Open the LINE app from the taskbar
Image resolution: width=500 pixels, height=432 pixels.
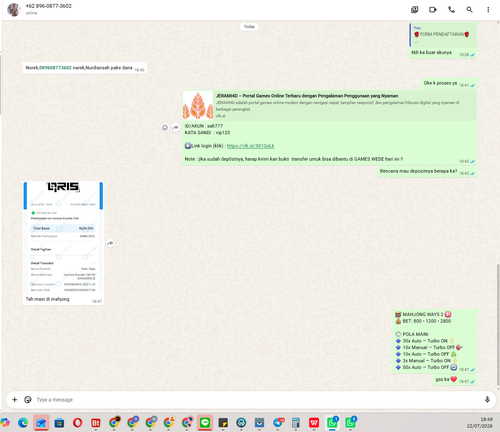pyautogui.click(x=205, y=423)
